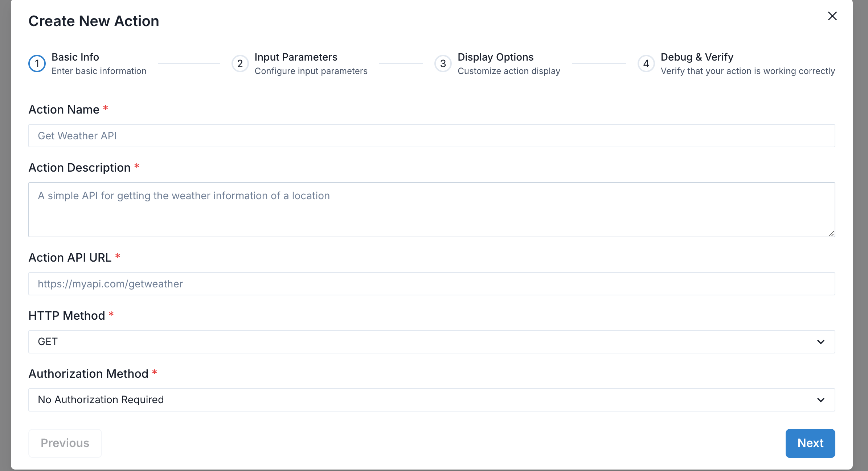Close the Create New Action dialog
868x471 pixels.
(832, 16)
